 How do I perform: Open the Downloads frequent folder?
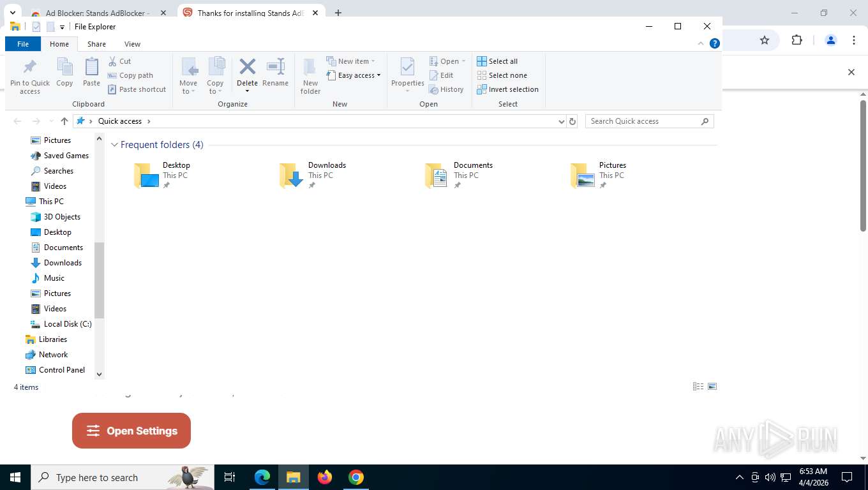click(313, 175)
